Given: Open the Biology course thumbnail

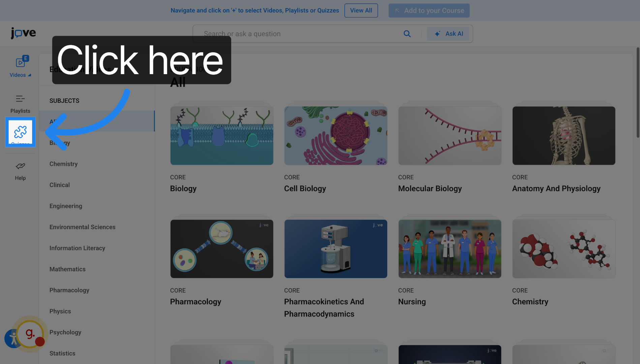Looking at the screenshot, I should (x=222, y=135).
